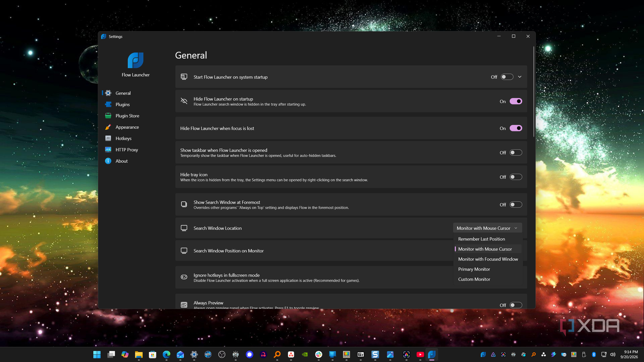This screenshot has height=362, width=644.
Task: Choose Monitor with Mouse Cursor option
Action: tap(488, 249)
